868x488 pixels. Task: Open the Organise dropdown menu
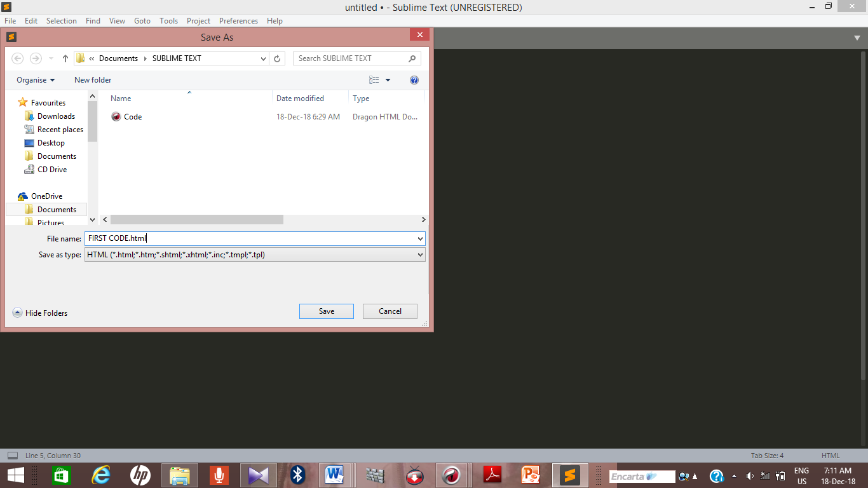[36, 80]
